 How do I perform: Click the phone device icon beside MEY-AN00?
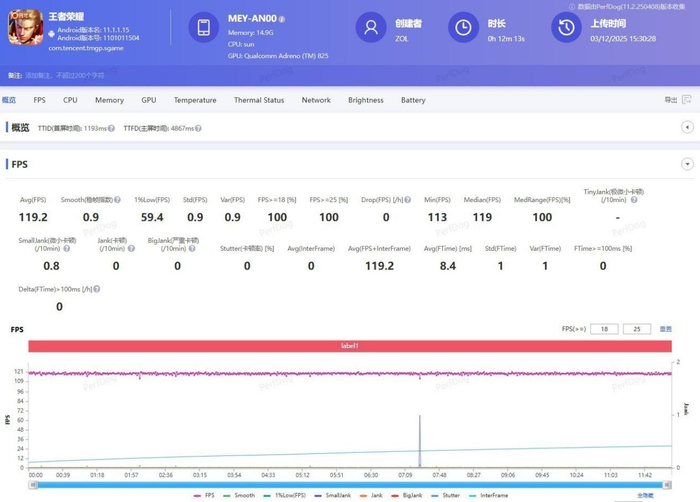coord(204,28)
